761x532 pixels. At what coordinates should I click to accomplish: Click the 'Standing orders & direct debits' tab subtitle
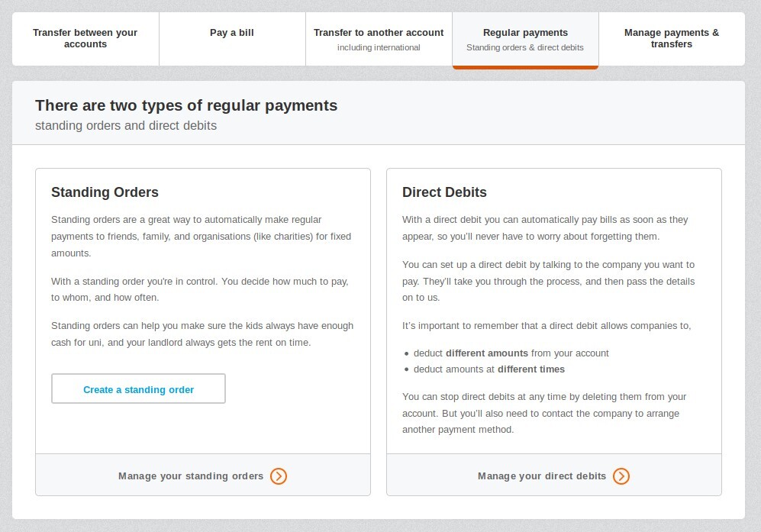pos(525,47)
